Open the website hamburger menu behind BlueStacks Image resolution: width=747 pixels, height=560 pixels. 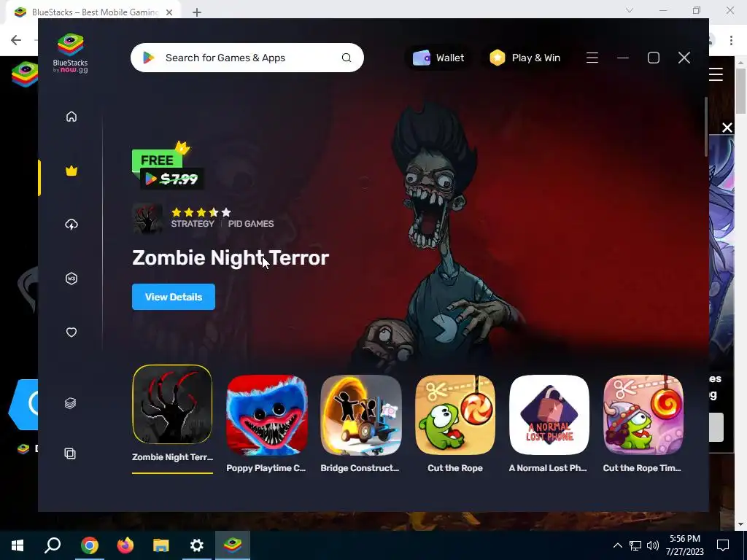(x=716, y=74)
